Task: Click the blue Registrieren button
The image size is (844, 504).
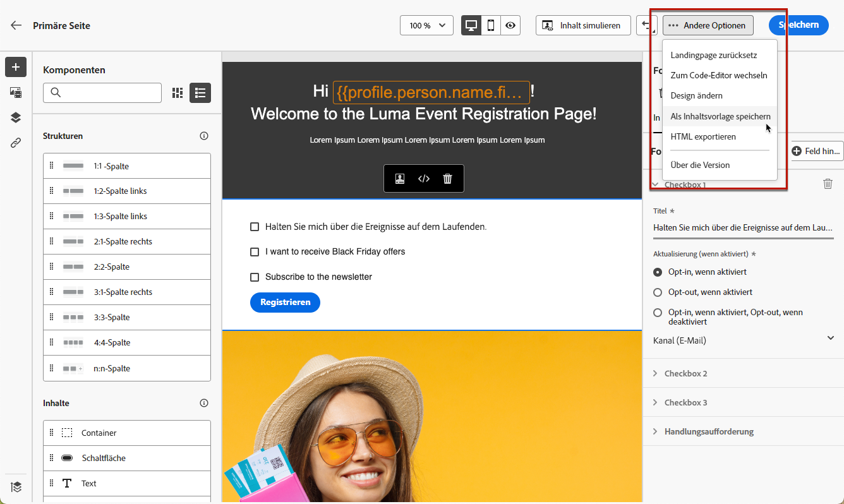Action: [286, 303]
